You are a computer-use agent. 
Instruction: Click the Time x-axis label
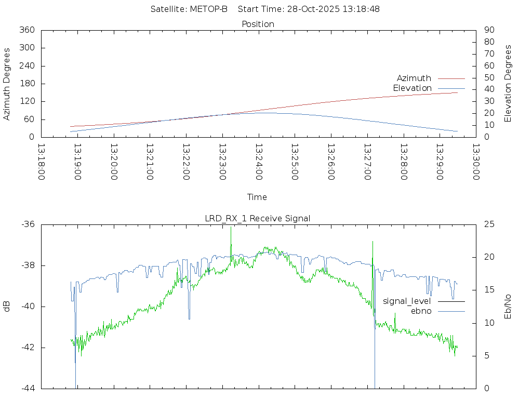pos(257,197)
